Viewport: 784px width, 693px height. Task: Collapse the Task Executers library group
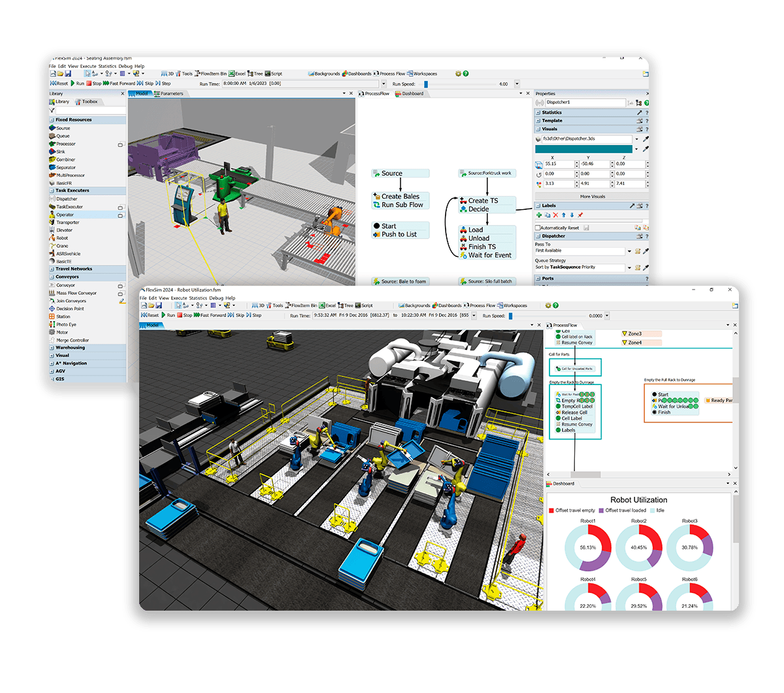(52, 191)
